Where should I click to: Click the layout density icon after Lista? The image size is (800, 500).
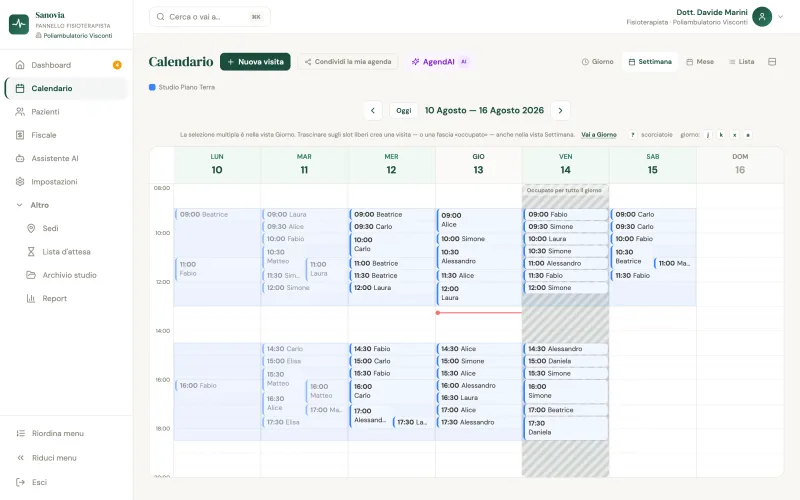pos(772,62)
